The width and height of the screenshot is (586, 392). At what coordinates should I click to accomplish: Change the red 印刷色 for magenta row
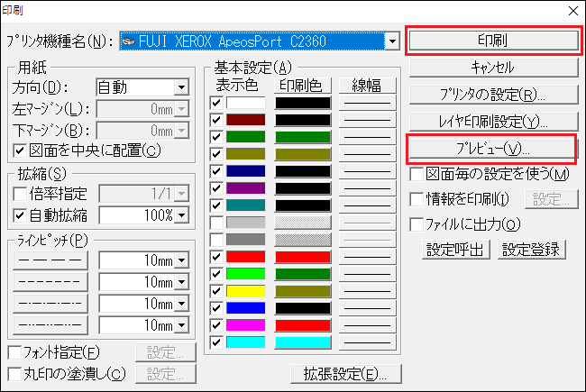click(303, 325)
